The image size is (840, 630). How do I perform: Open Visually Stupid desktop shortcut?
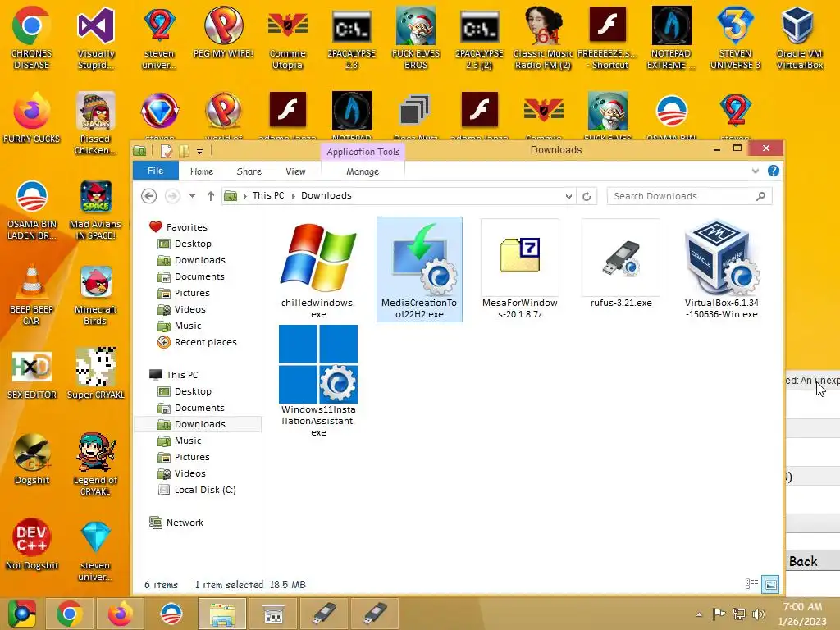tap(96, 38)
